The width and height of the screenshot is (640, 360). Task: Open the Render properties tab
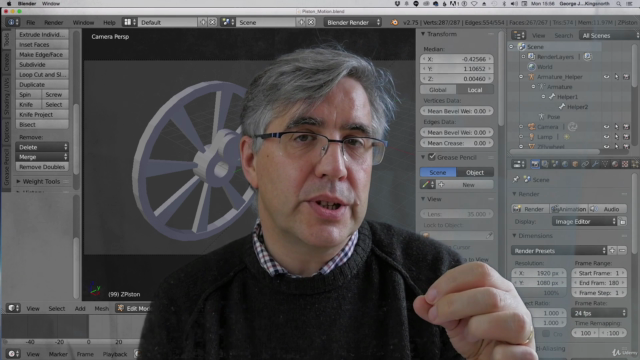tap(535, 164)
